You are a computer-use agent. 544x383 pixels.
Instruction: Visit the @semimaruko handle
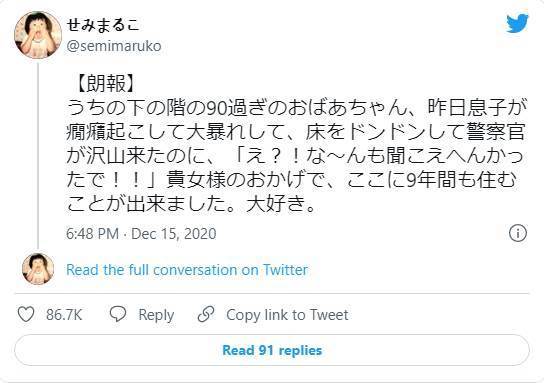[x=114, y=46]
